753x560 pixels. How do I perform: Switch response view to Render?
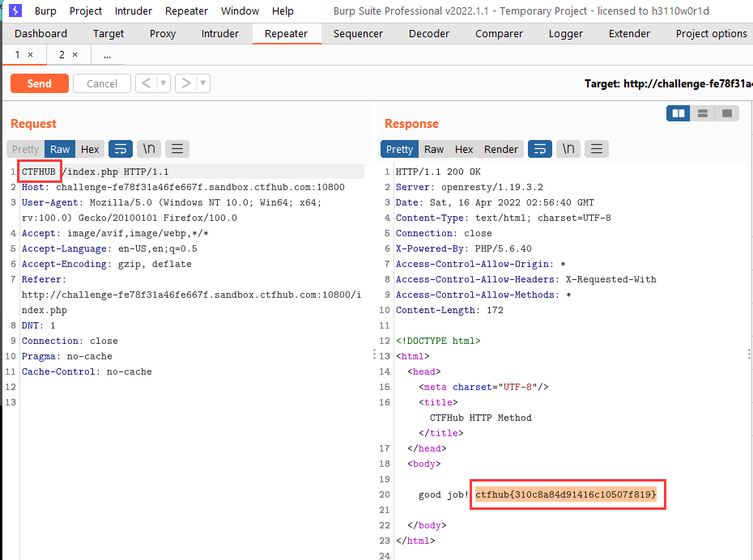click(x=501, y=149)
